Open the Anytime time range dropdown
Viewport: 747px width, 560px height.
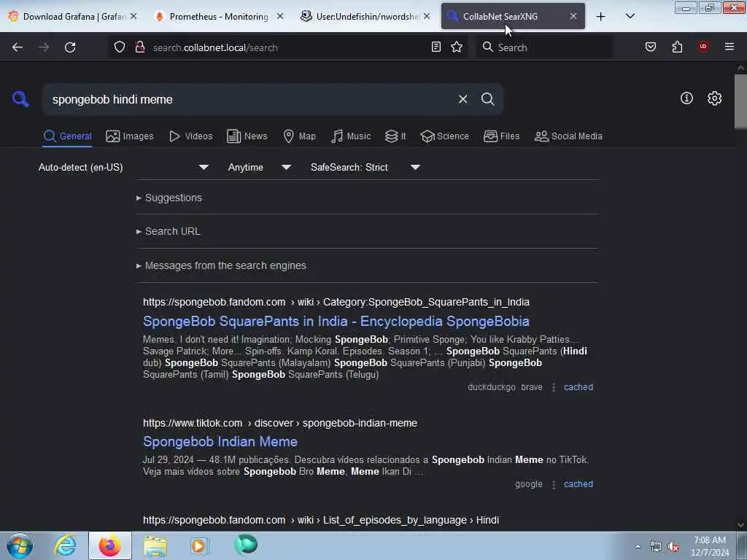(x=259, y=167)
